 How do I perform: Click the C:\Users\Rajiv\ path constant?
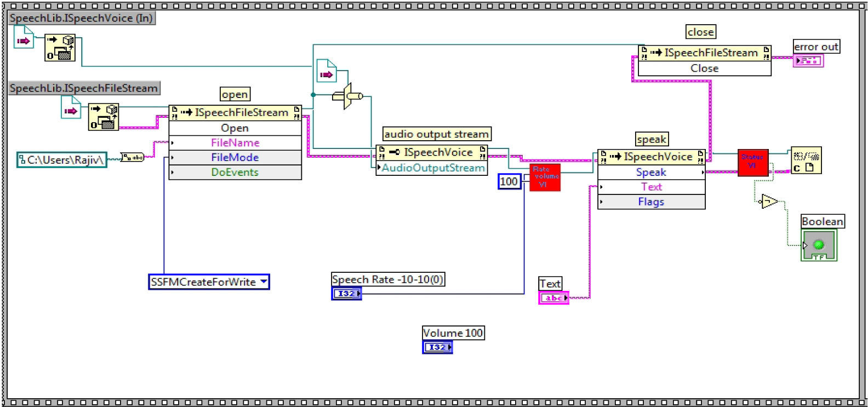point(62,160)
